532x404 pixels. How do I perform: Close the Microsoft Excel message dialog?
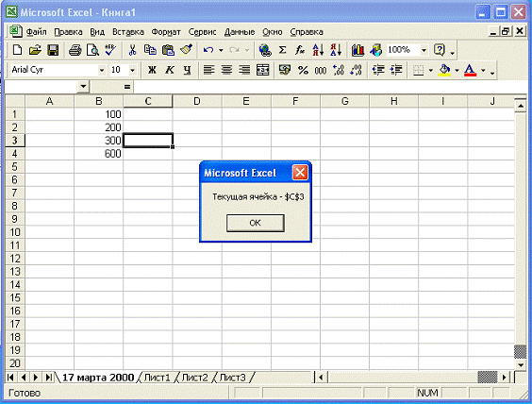300,173
